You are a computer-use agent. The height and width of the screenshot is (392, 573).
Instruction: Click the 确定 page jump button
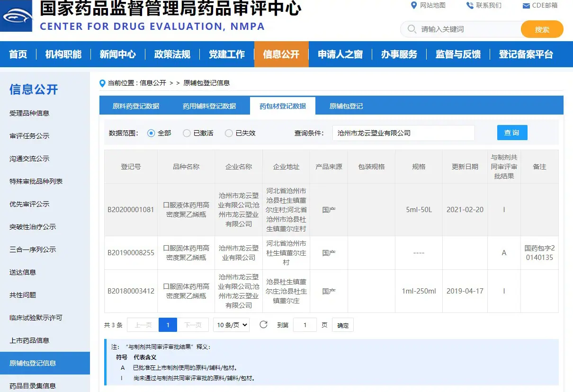(x=343, y=325)
